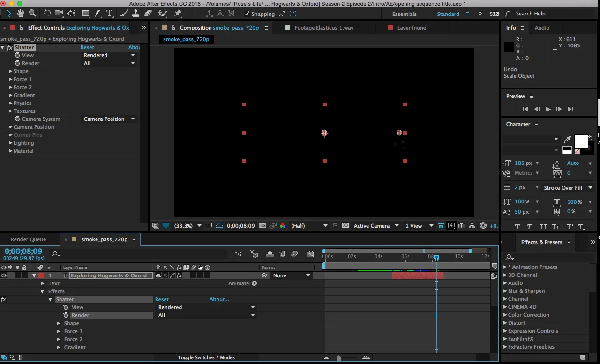
Task: Toggle the Render stopwatch in Effect Controls
Action: [17, 63]
